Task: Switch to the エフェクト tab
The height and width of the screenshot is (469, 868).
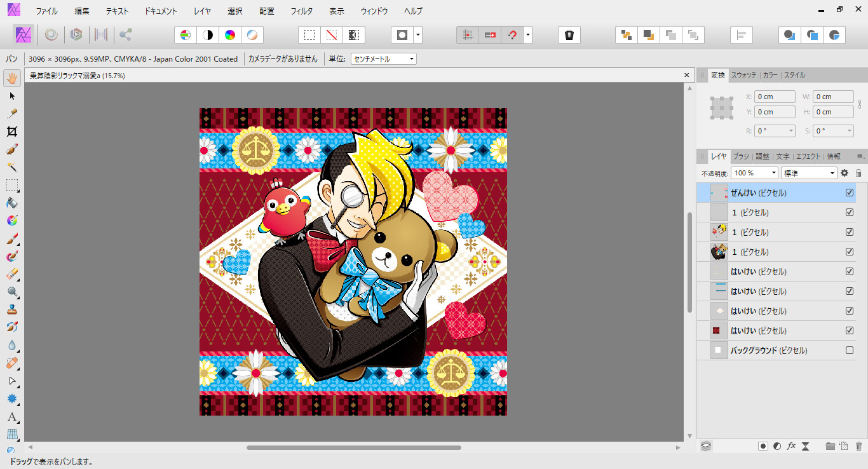Action: tap(808, 156)
